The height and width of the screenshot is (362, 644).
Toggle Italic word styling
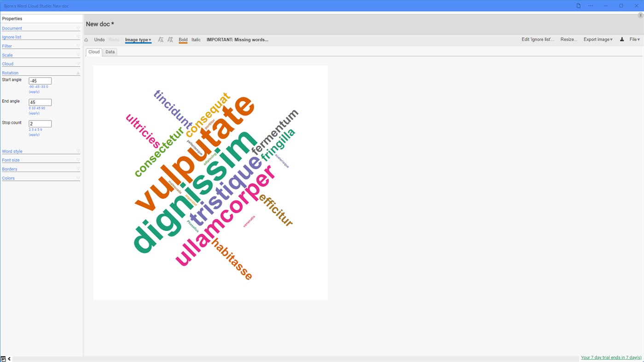[x=196, y=40]
